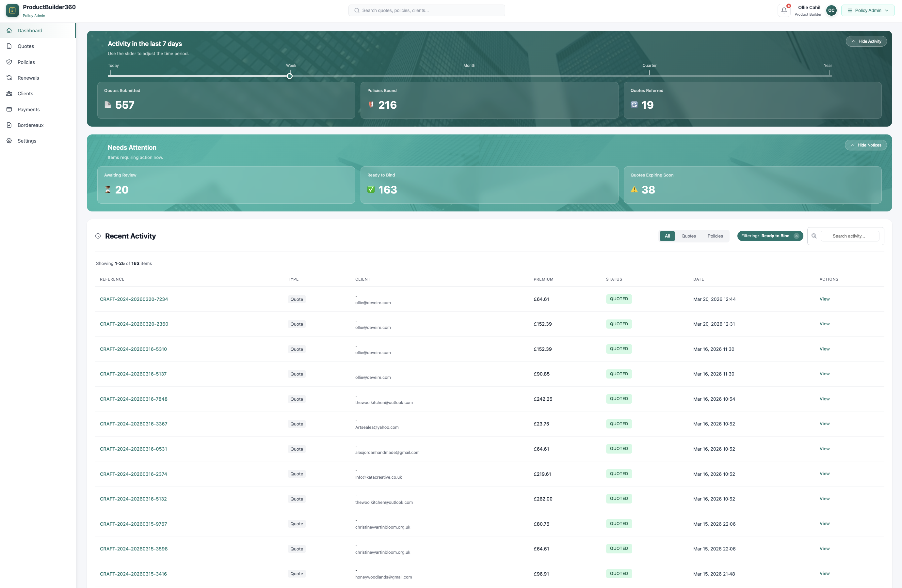The height and width of the screenshot is (588, 902).
Task: Open quote CRAFT-2024-20260316-7848
Action: coord(133,399)
